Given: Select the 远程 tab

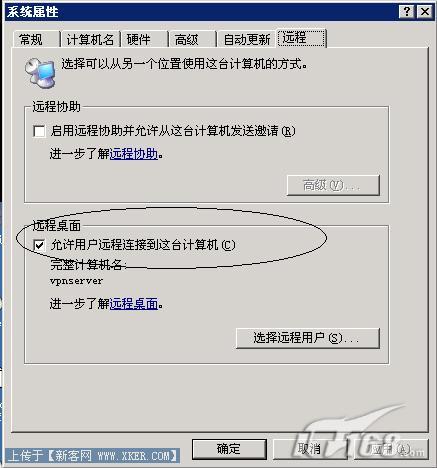Looking at the screenshot, I should [302, 38].
